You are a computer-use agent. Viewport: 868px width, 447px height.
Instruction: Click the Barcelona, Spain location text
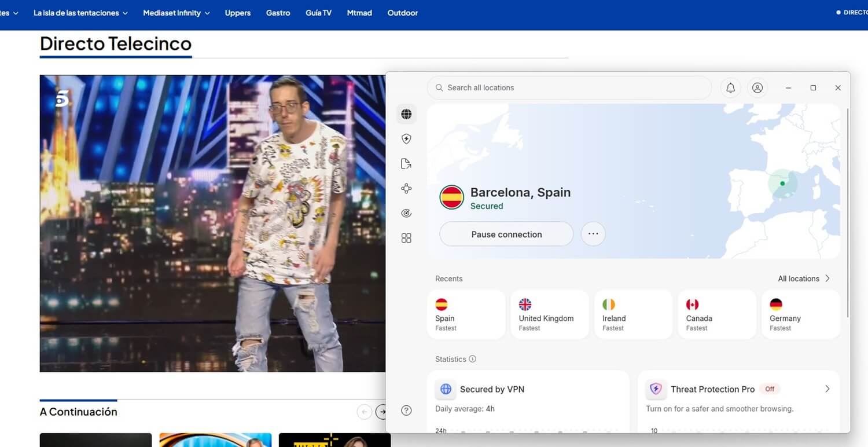point(520,192)
